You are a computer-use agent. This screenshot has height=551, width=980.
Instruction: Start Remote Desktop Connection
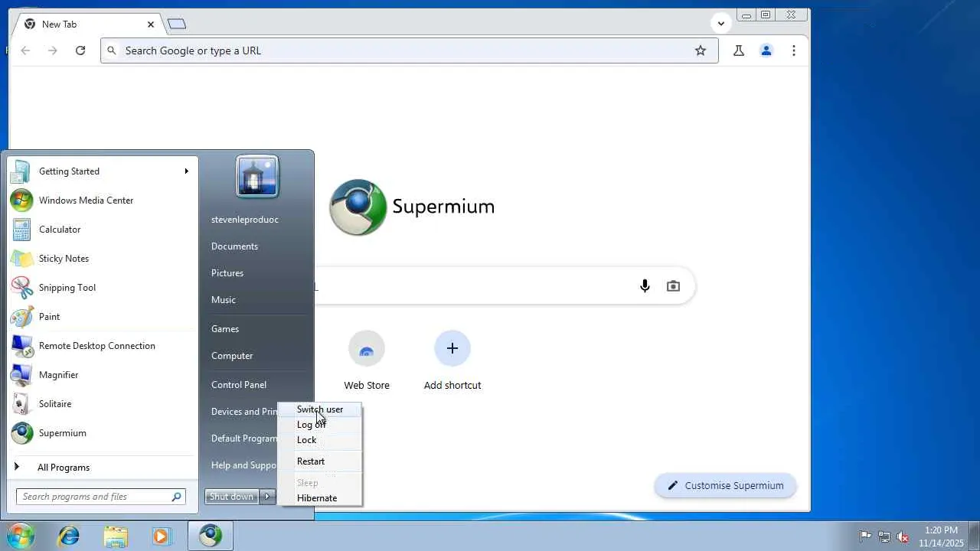pyautogui.click(x=103, y=346)
